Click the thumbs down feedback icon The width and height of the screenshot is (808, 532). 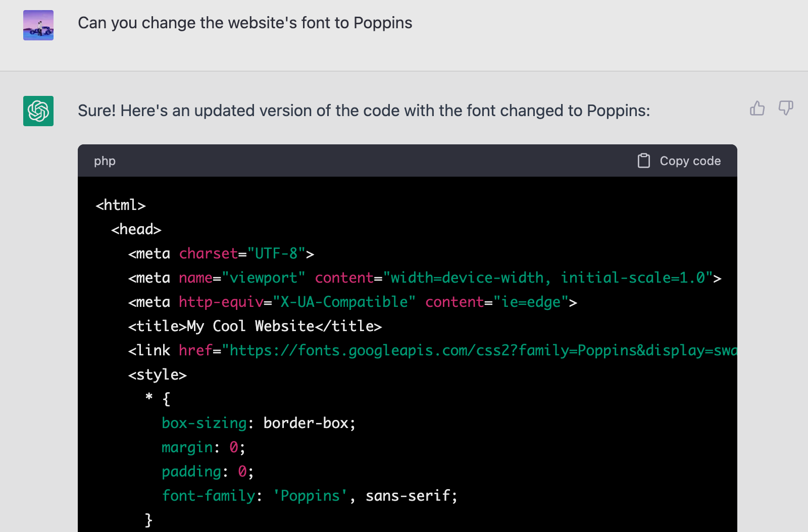point(786,108)
